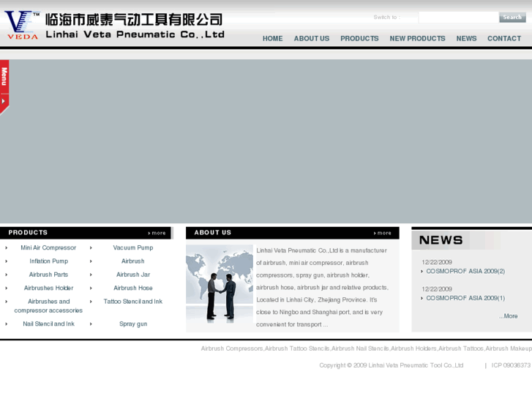Viewport: 532px width, 399px height.
Task: Click ...More in the News panel
Action: (x=509, y=316)
